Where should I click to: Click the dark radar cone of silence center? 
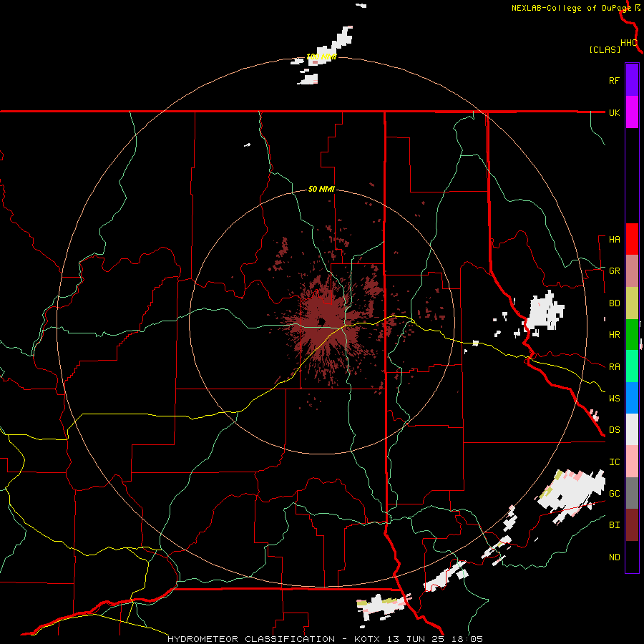tap(321, 321)
